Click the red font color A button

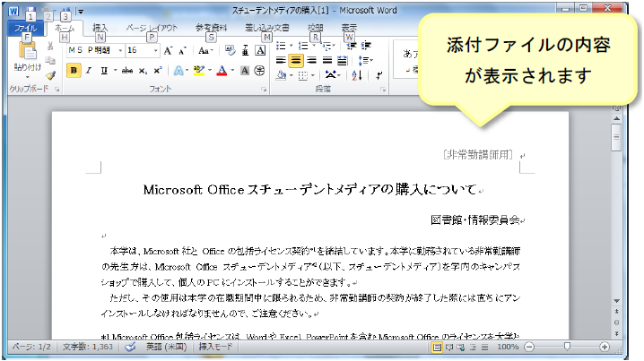point(222,71)
